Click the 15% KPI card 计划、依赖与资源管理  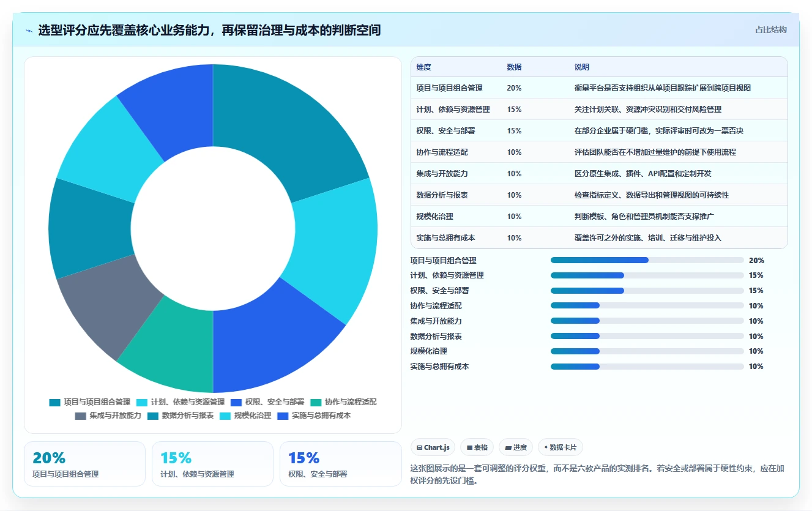[x=212, y=464]
